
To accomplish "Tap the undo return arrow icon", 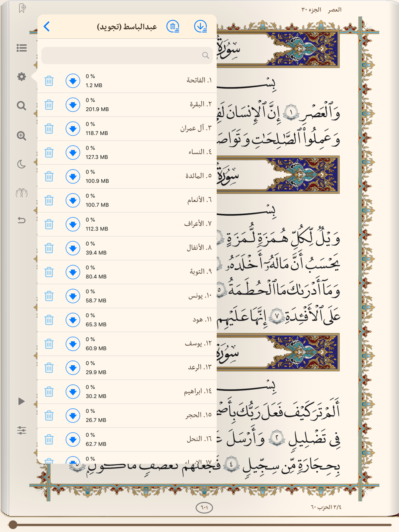I will pyautogui.click(x=22, y=220).
